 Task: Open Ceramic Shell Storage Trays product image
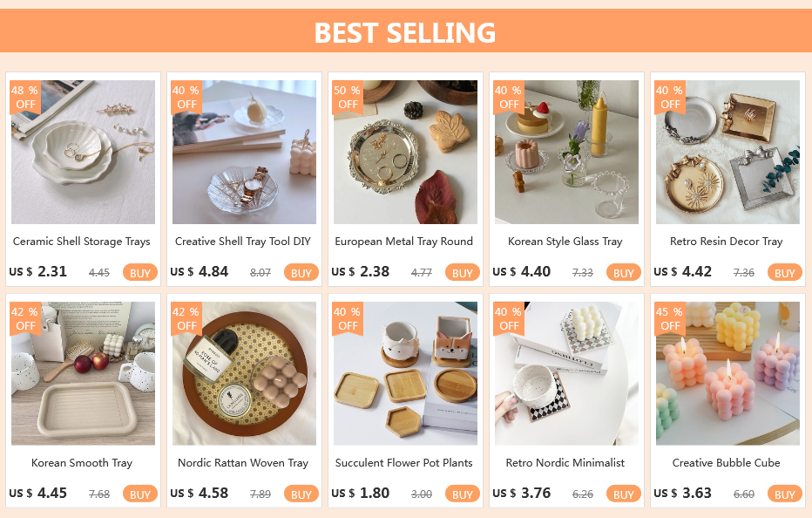tap(83, 152)
